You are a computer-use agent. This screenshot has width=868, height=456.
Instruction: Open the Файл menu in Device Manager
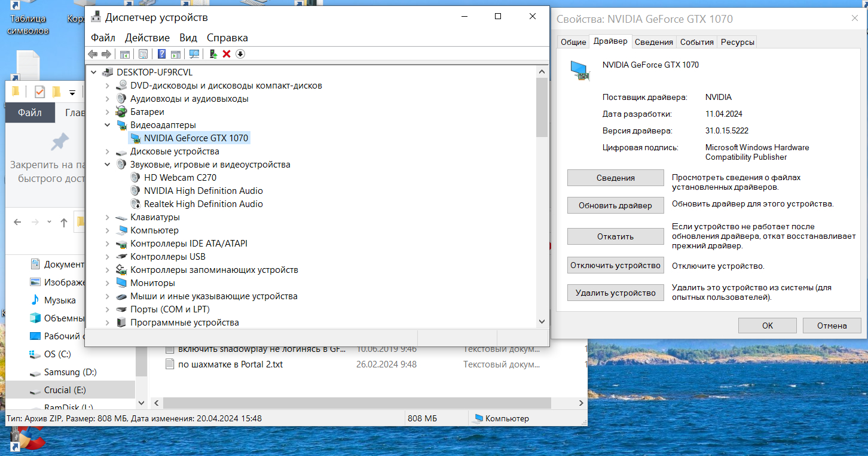click(103, 38)
